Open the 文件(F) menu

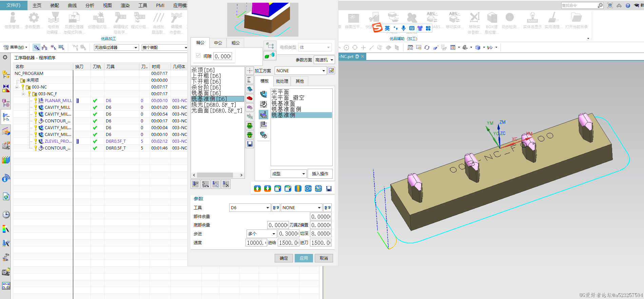[14, 5]
